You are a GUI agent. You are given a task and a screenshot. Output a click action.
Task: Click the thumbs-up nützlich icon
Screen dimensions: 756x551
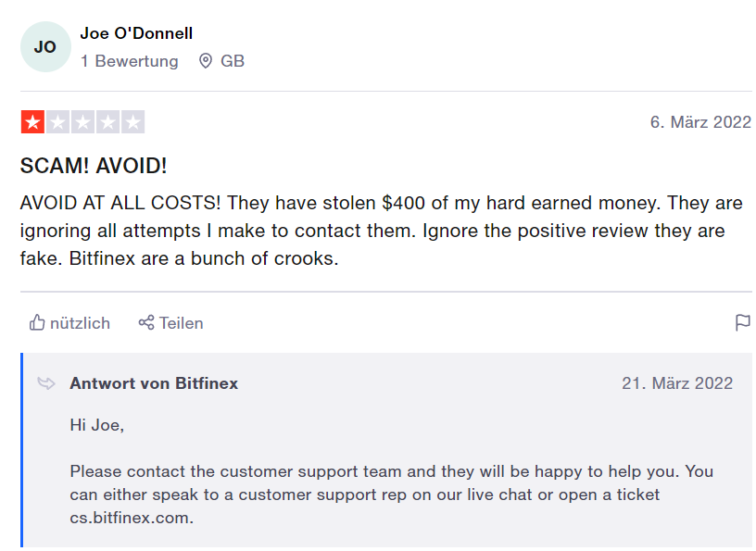click(37, 323)
